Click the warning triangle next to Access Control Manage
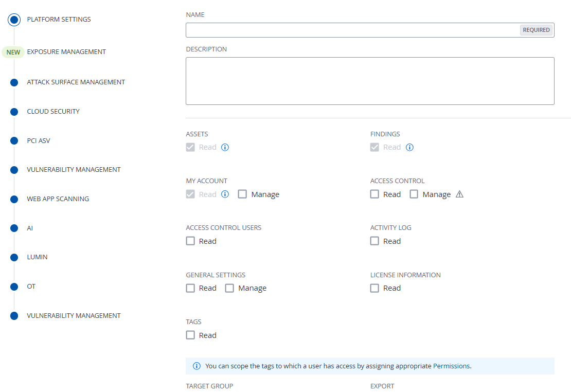571x392 pixels. click(x=460, y=194)
